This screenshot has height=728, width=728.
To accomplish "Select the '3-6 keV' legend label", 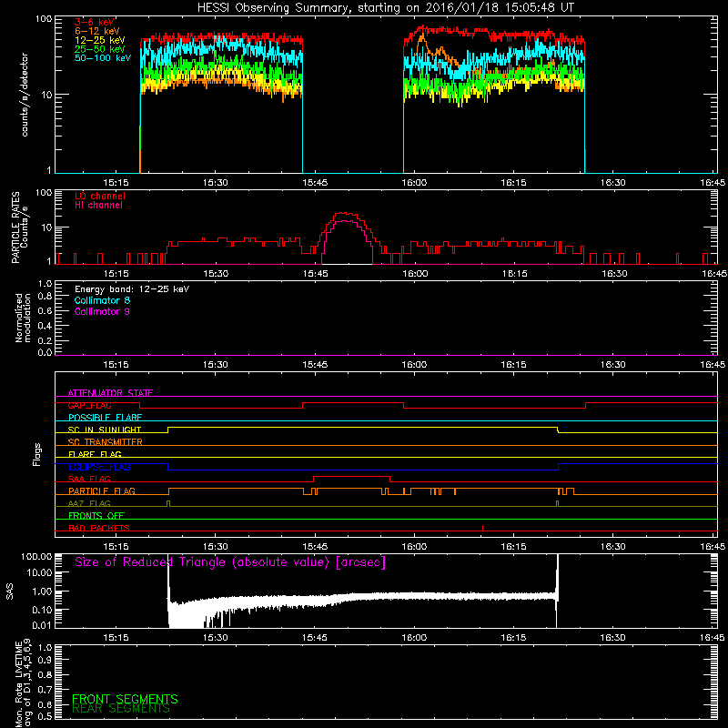I will coord(95,22).
